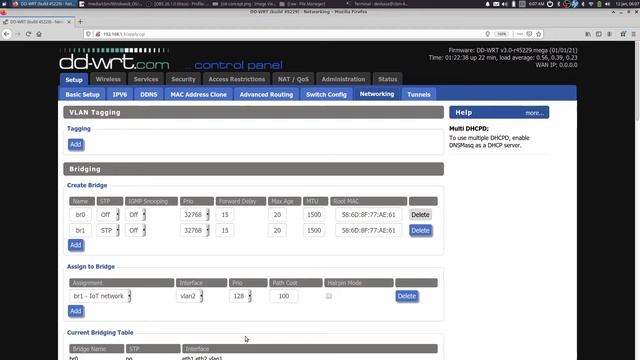The height and width of the screenshot is (360, 640).
Task: Open the Tunnels sub-tab
Action: pos(419,94)
